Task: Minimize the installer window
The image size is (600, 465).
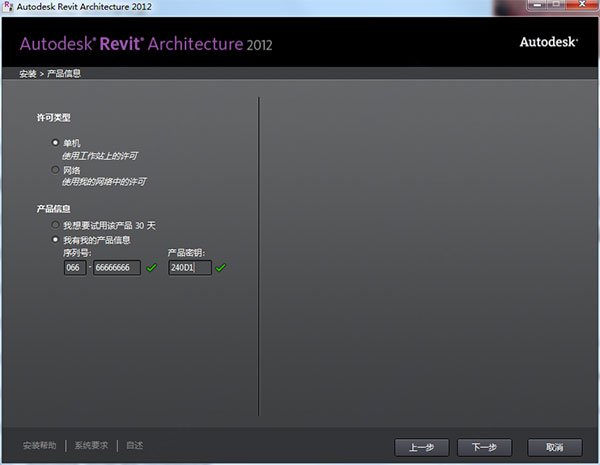Action: [x=538, y=5]
